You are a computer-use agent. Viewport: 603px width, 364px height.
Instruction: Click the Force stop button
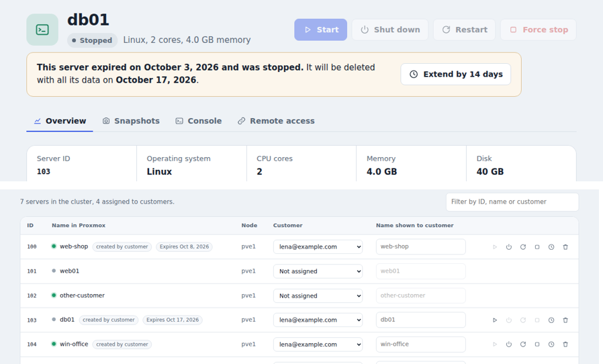[539, 30]
